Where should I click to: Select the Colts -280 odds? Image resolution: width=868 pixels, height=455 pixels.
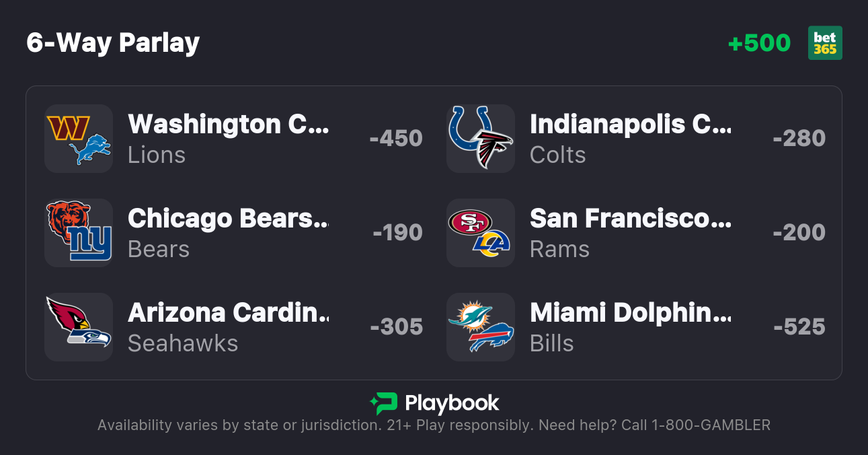coord(799,139)
